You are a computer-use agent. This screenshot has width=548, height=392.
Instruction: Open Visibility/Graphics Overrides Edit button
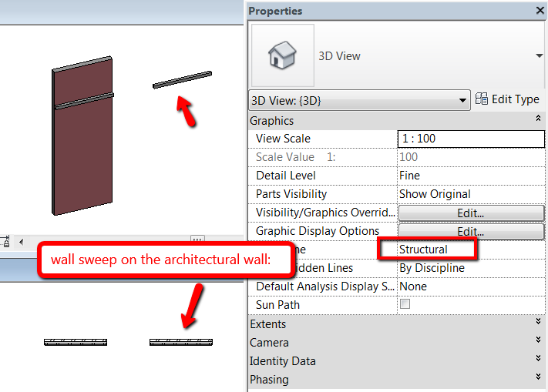coord(471,213)
